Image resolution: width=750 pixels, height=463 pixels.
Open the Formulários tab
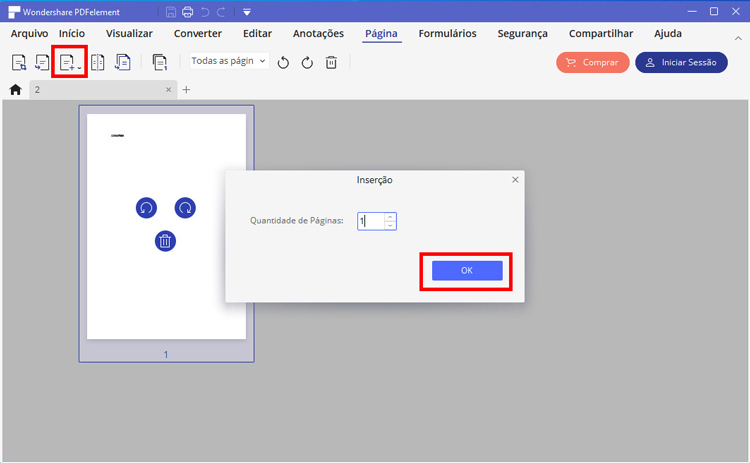tap(447, 33)
